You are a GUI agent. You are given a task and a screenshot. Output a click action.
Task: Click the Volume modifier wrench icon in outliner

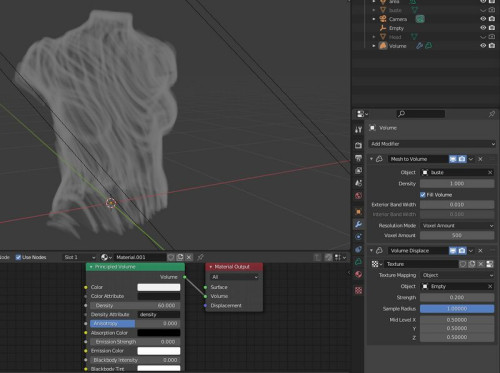419,46
